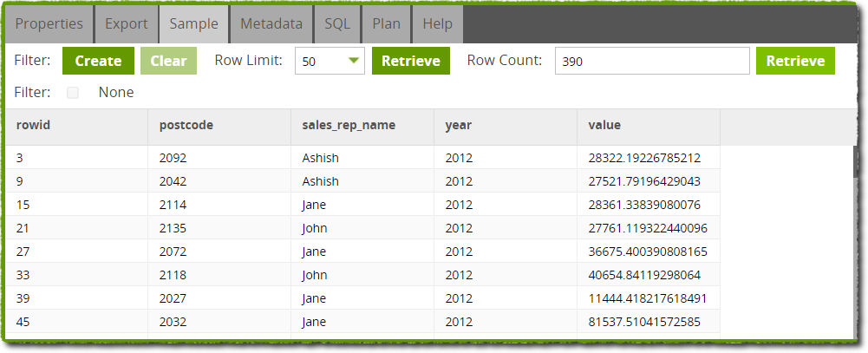868x353 pixels.
Task: Click the Create filter button
Action: coord(98,61)
